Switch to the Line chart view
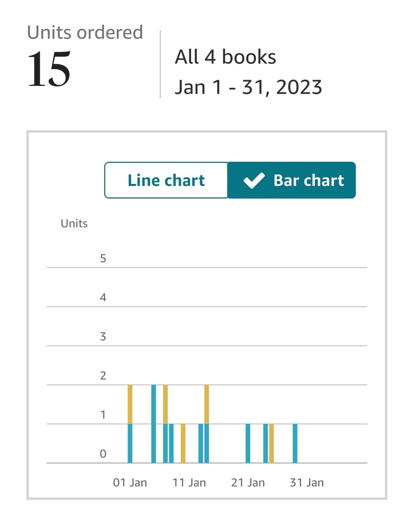 (166, 180)
